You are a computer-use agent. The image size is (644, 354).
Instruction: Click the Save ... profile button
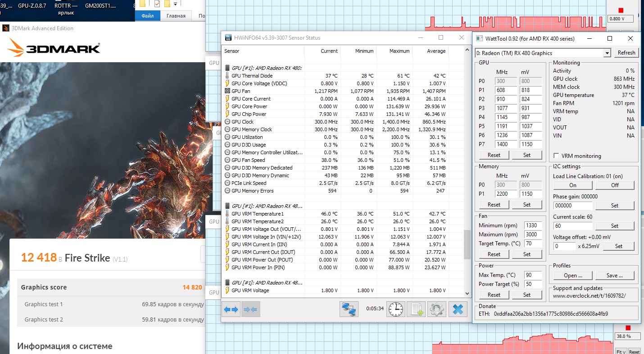(x=615, y=276)
